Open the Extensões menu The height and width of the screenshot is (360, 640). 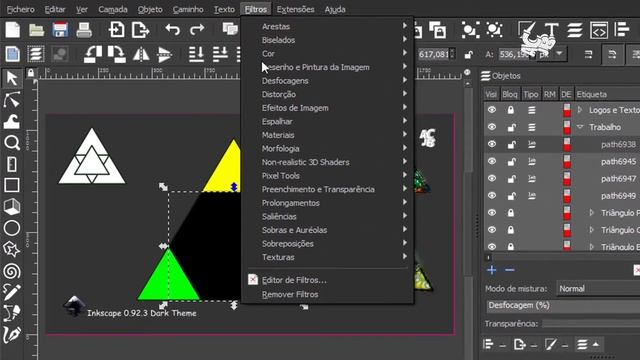pyautogui.click(x=296, y=9)
